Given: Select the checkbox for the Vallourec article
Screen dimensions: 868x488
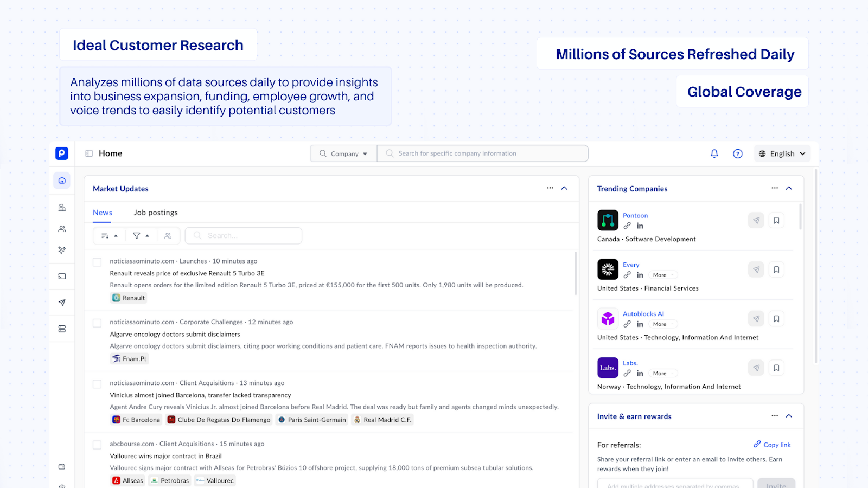Looking at the screenshot, I should point(97,444).
